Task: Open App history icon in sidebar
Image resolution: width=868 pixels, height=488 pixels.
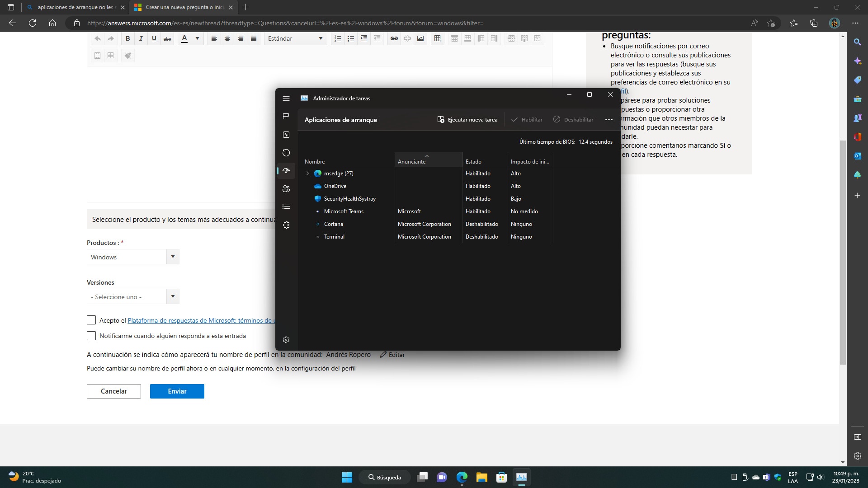Action: [x=286, y=153]
